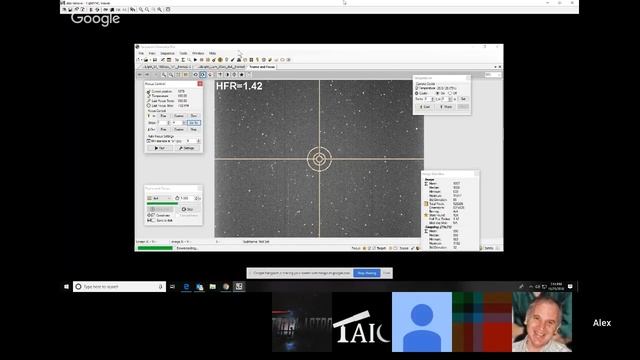Select the blue default avatar participant thumbnail
This screenshot has width=640, height=360.
pos(422,322)
